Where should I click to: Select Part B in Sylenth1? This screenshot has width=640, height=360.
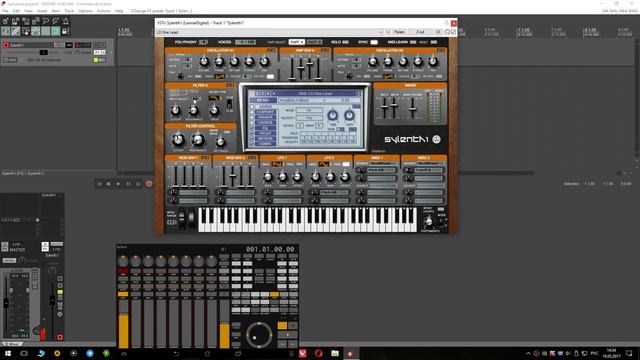pos(314,42)
